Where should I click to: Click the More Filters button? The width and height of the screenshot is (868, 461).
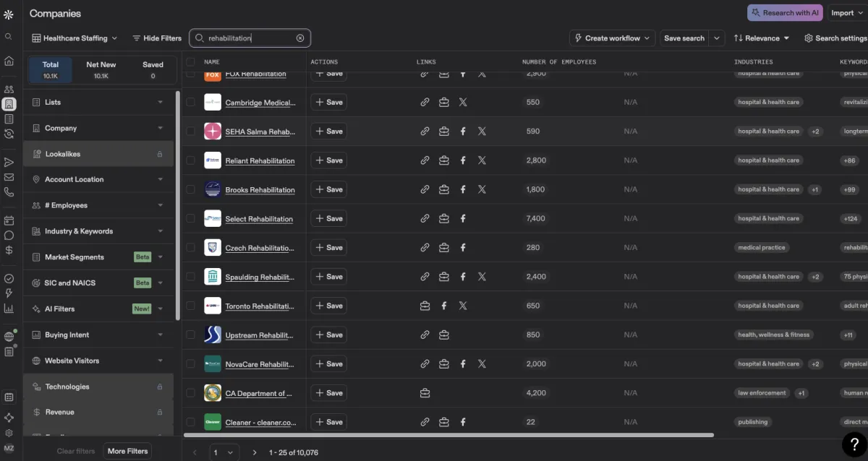[128, 451]
